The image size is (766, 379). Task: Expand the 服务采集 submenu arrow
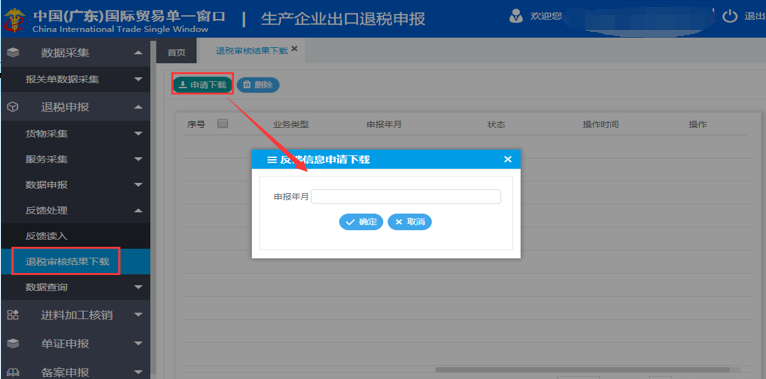(x=138, y=159)
